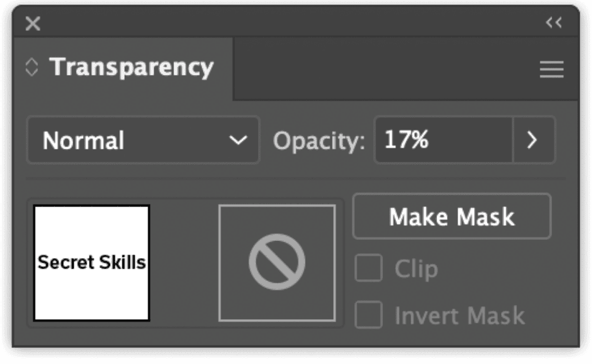Open the Normal blending mode dropdown
592x364 pixels.
(x=143, y=141)
